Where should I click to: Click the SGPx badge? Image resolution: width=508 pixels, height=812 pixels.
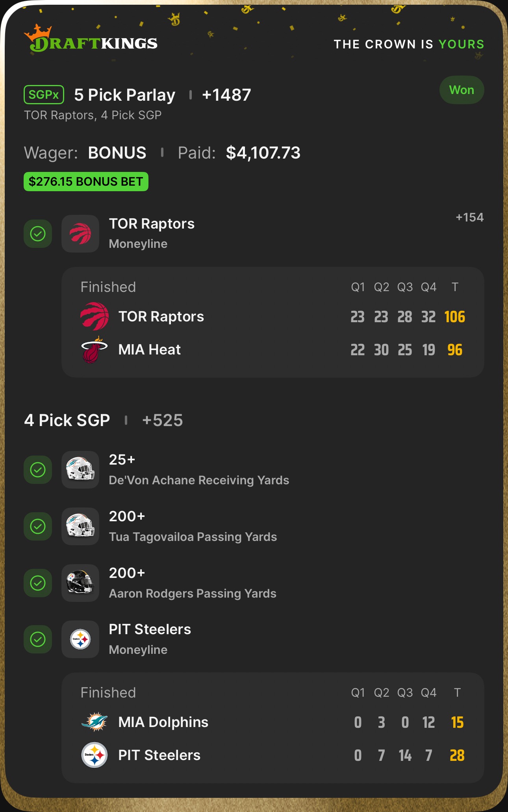tap(44, 95)
